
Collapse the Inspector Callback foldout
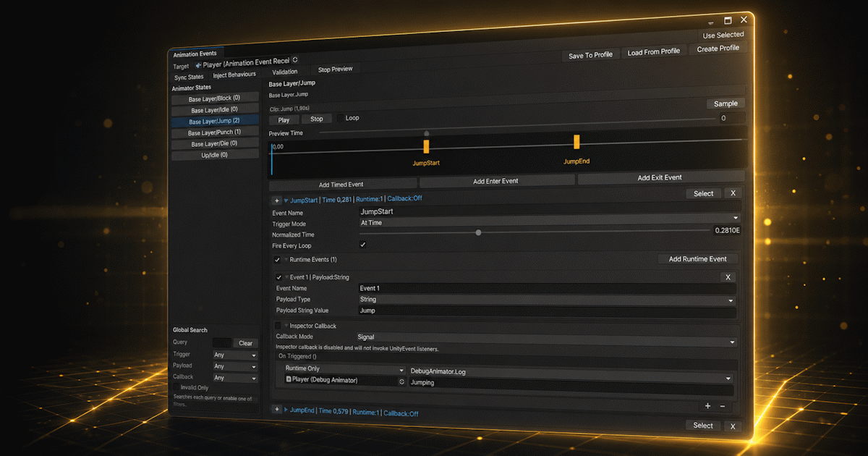pos(286,326)
